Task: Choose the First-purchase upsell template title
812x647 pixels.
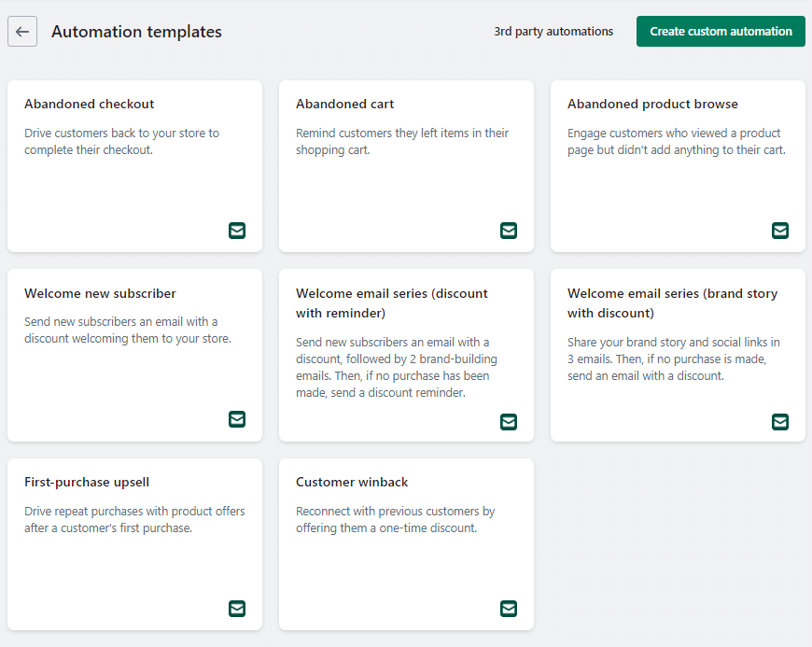Action: point(87,483)
